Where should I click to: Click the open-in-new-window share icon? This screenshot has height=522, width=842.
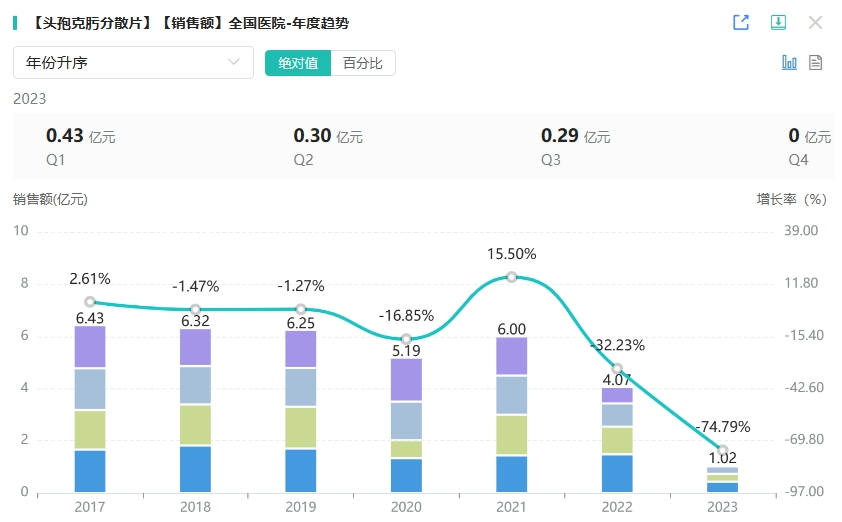(x=741, y=22)
